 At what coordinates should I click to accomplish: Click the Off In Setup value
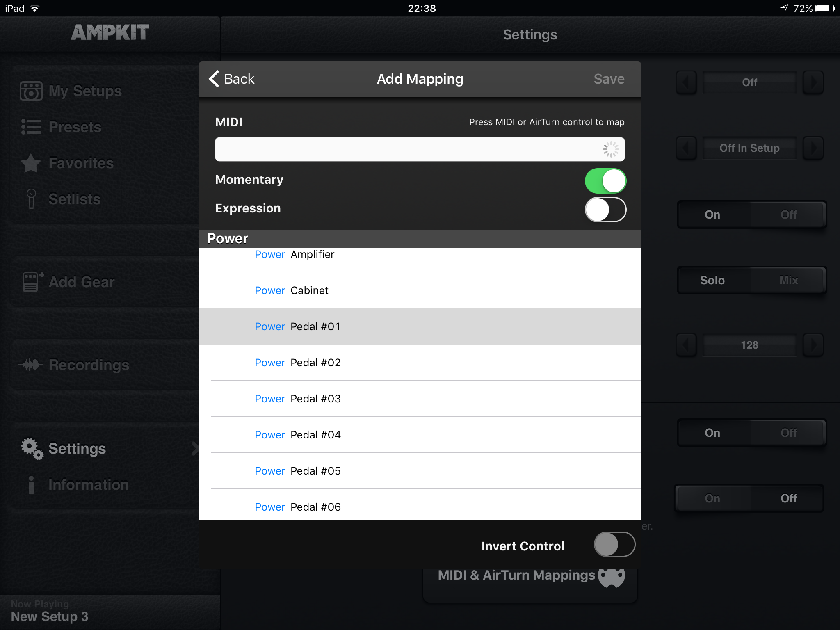point(749,148)
